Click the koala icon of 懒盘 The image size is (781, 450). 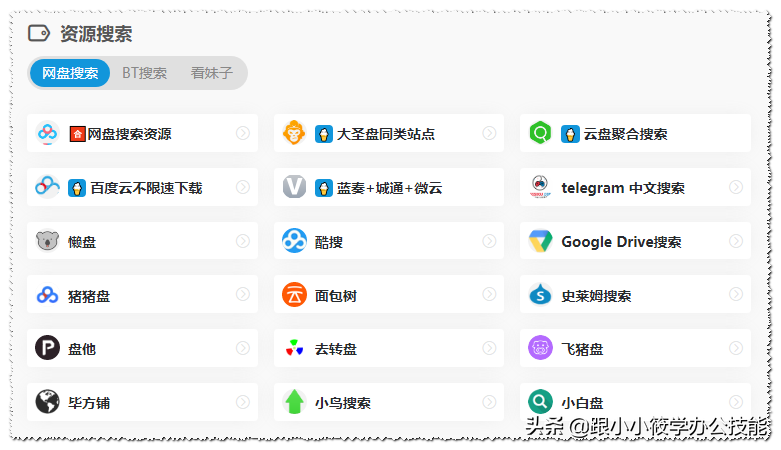coord(47,241)
